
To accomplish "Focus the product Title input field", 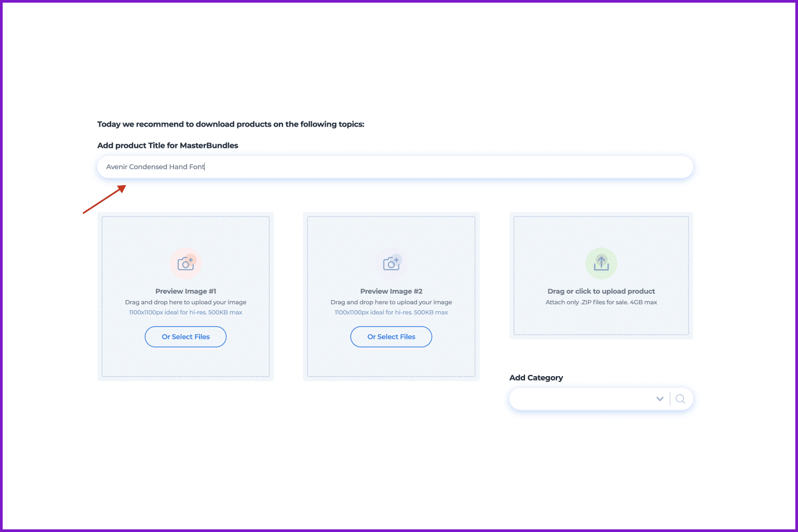I will (395, 167).
